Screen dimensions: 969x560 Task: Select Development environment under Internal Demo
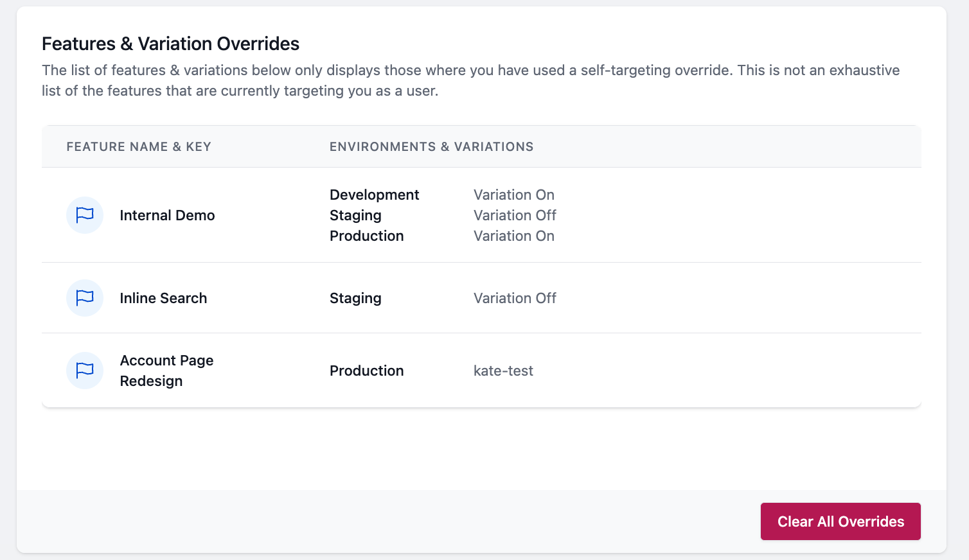pos(374,195)
